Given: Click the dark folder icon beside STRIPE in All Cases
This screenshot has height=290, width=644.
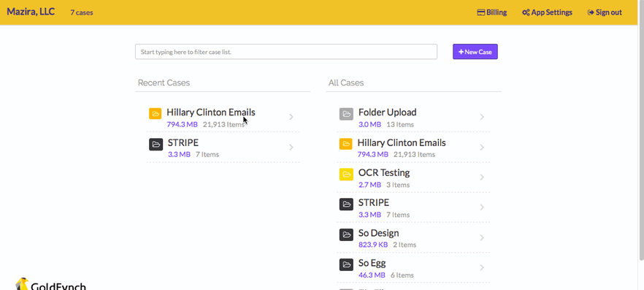Looking at the screenshot, I should 346,204.
